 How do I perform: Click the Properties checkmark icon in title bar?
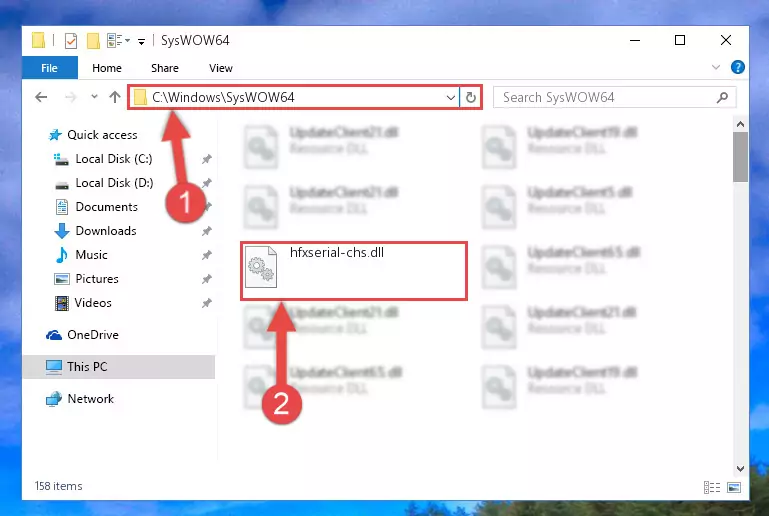71,41
